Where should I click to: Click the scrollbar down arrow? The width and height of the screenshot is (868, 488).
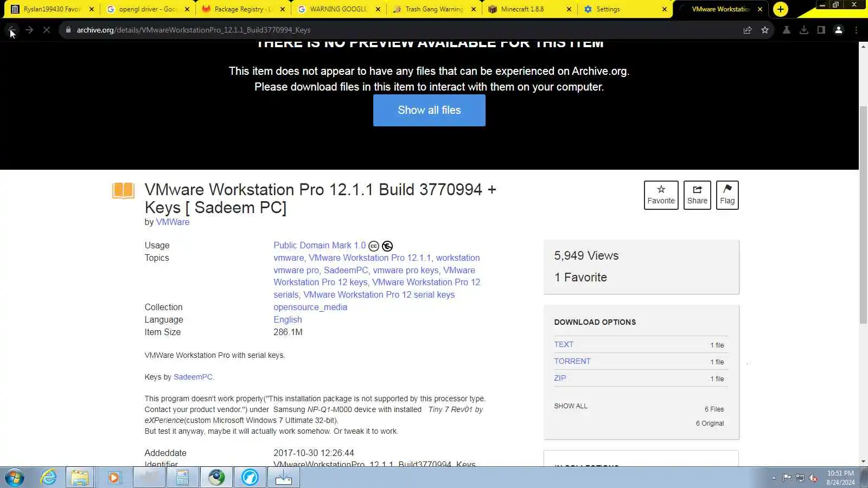[863, 461]
